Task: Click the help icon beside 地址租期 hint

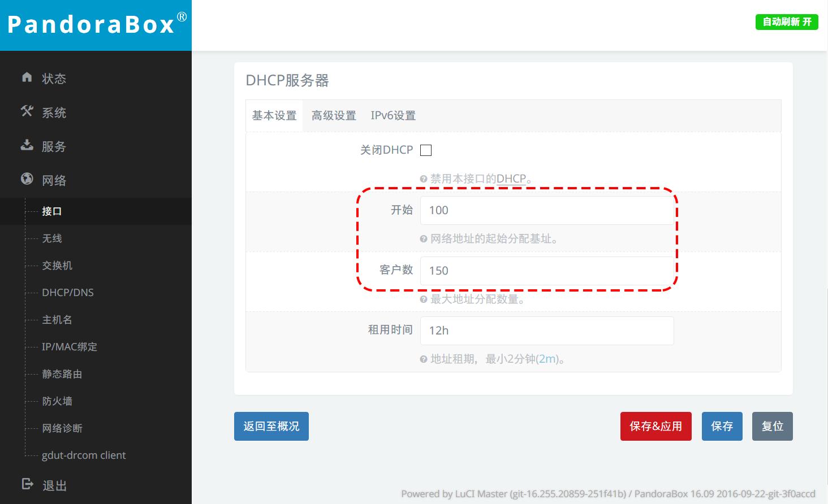Action: point(423,359)
